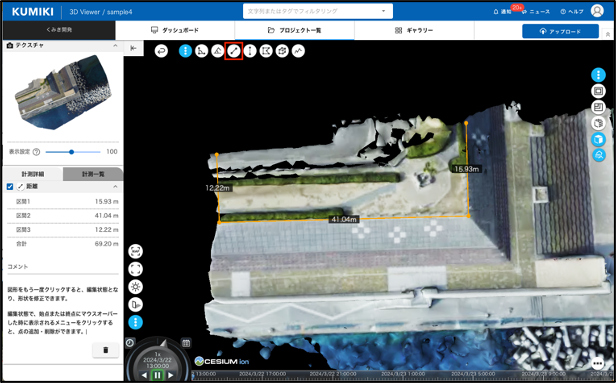The width and height of the screenshot is (616, 383).
Task: Select the distance measurement tool
Action: (234, 51)
